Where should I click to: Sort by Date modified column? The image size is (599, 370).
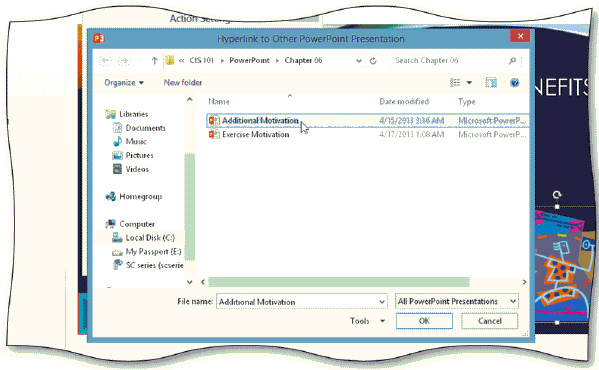pyautogui.click(x=404, y=102)
